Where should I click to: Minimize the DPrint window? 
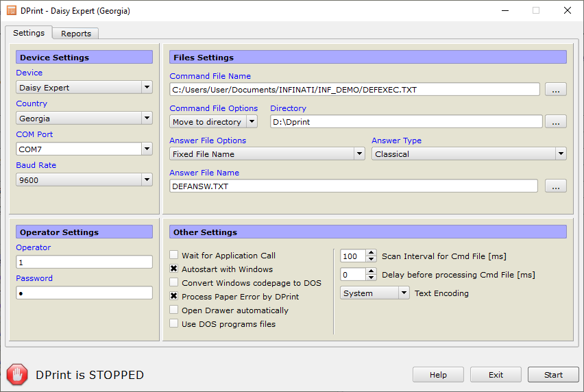505,10
